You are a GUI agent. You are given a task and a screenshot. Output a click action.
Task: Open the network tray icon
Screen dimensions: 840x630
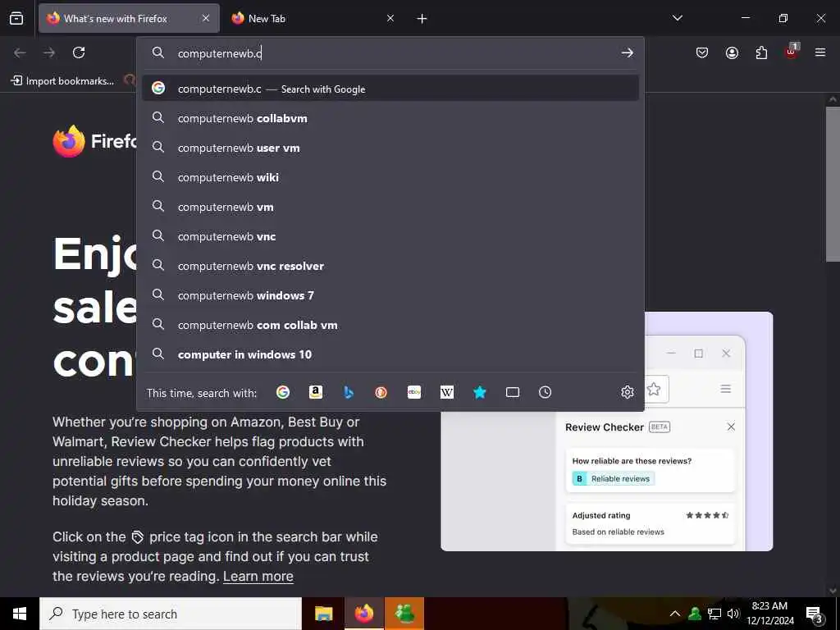click(x=714, y=614)
